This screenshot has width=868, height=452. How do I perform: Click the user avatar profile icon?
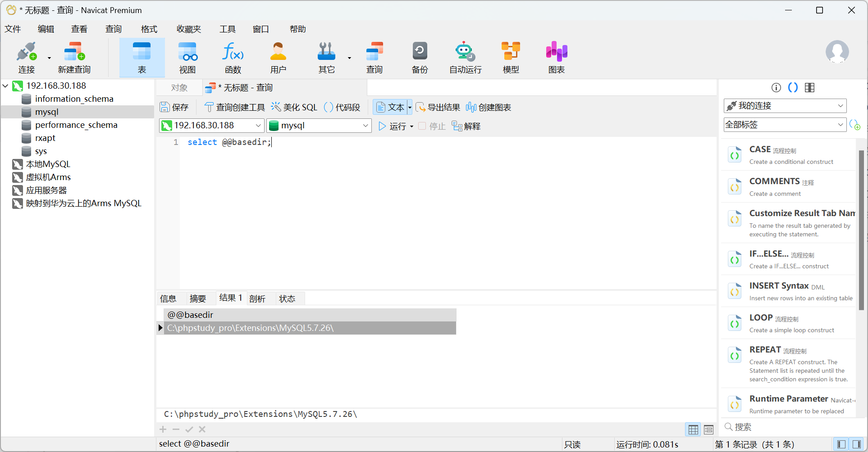click(837, 52)
